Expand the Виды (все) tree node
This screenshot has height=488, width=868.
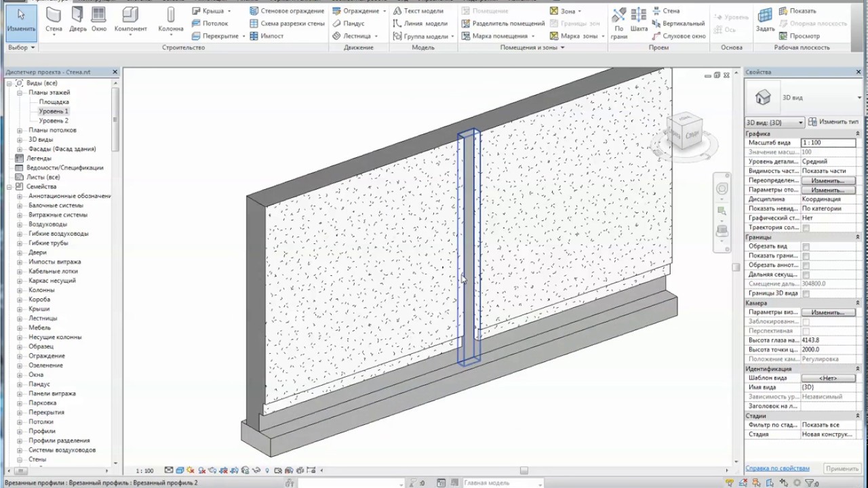pyautogui.click(x=9, y=83)
